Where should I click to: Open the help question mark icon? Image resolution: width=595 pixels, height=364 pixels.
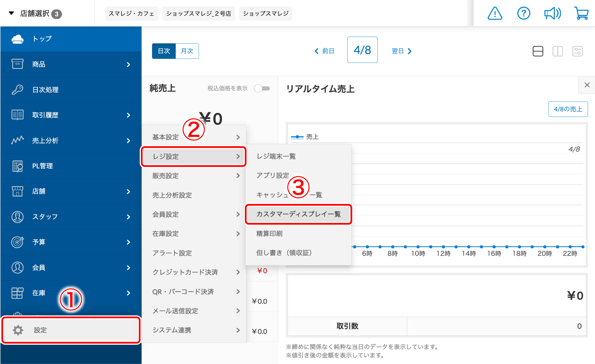(x=523, y=13)
